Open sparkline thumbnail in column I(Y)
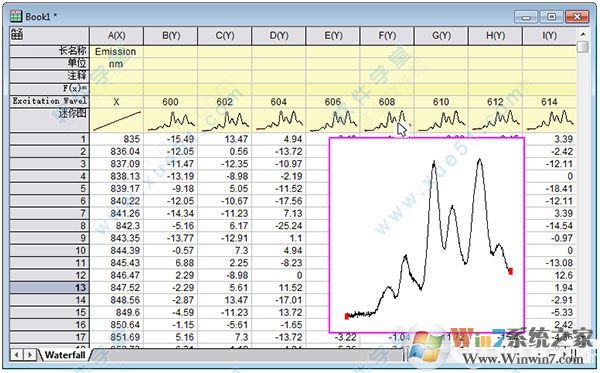 click(x=549, y=121)
